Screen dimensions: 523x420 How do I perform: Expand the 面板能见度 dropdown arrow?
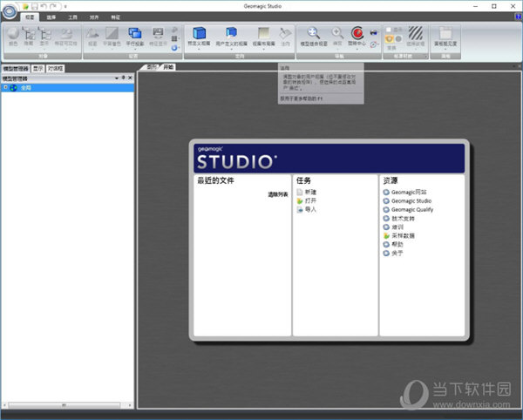(x=445, y=50)
